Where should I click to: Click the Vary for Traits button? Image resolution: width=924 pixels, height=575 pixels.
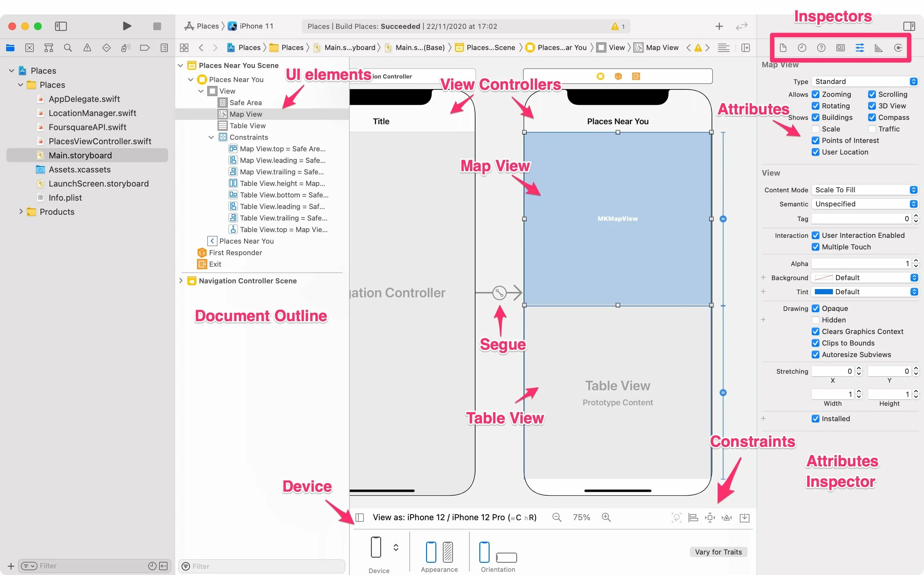[718, 552]
